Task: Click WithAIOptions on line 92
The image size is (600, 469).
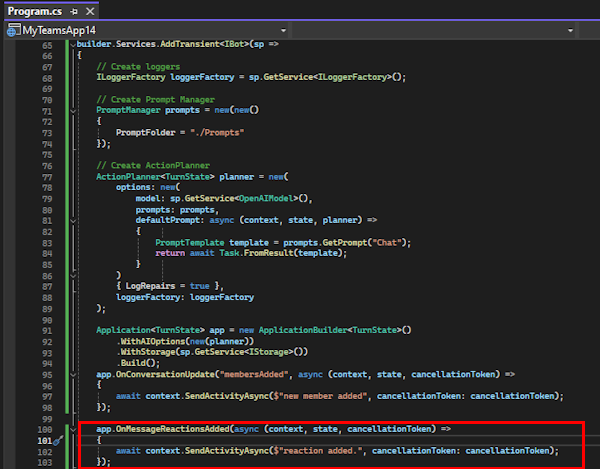Action: (153, 341)
